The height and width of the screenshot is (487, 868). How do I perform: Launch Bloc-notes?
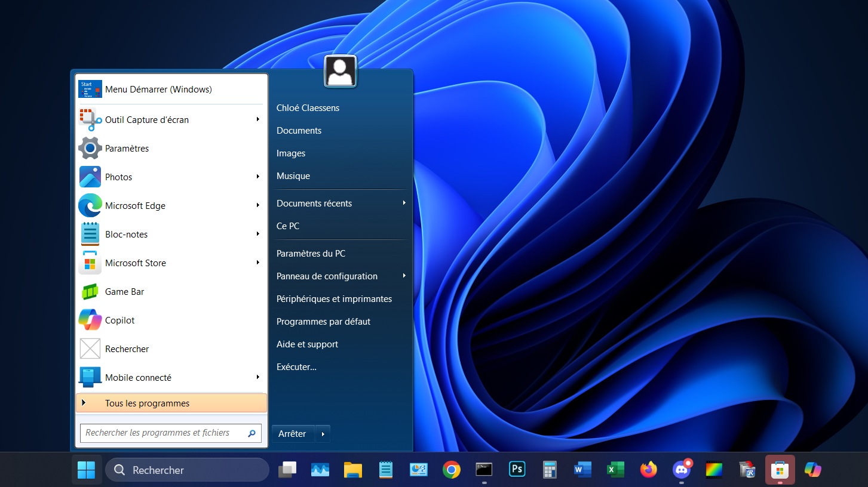click(126, 234)
